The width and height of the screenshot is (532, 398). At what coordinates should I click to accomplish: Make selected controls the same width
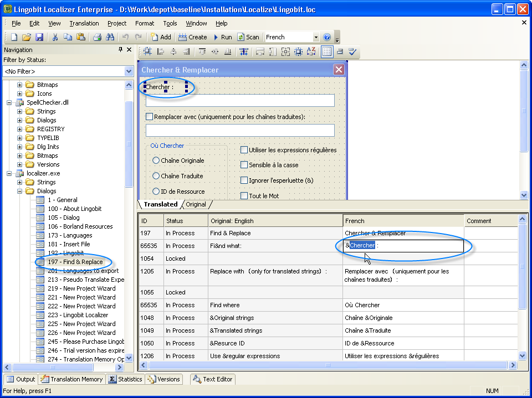[260, 51]
